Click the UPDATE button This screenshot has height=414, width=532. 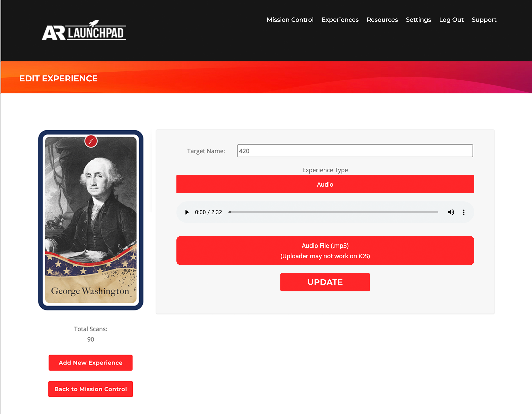(x=325, y=282)
